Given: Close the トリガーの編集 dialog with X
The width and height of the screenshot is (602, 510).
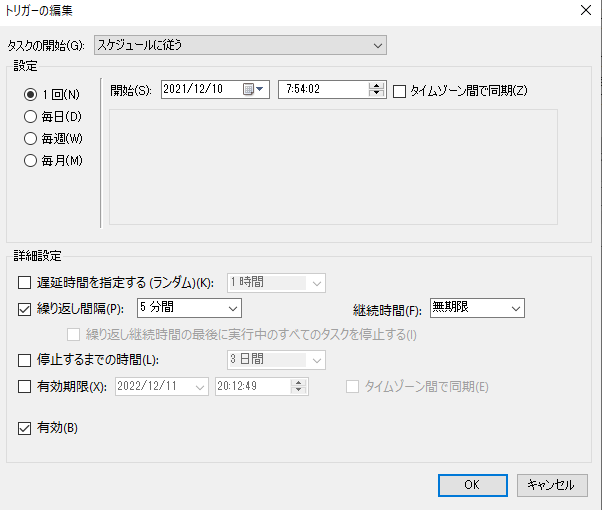Looking at the screenshot, I should pos(586,10).
